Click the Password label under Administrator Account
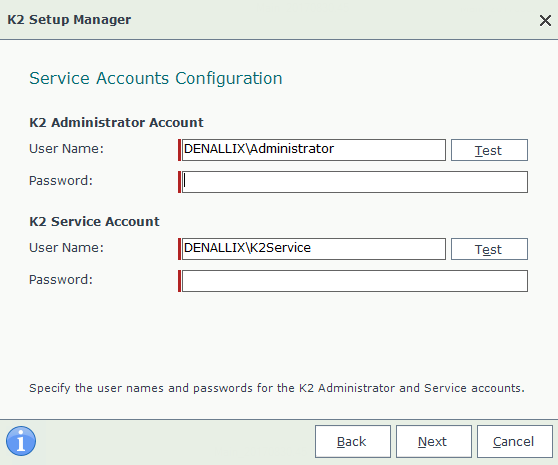558x465 pixels. pos(60,181)
